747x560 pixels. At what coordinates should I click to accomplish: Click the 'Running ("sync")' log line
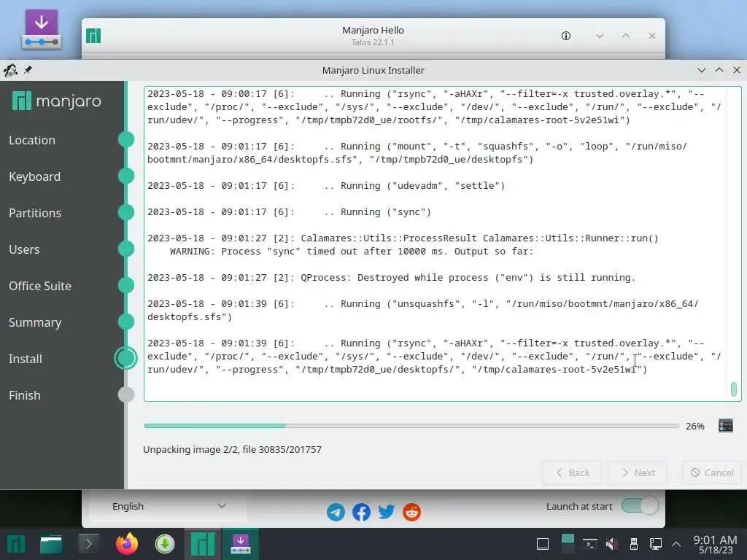[289, 212]
